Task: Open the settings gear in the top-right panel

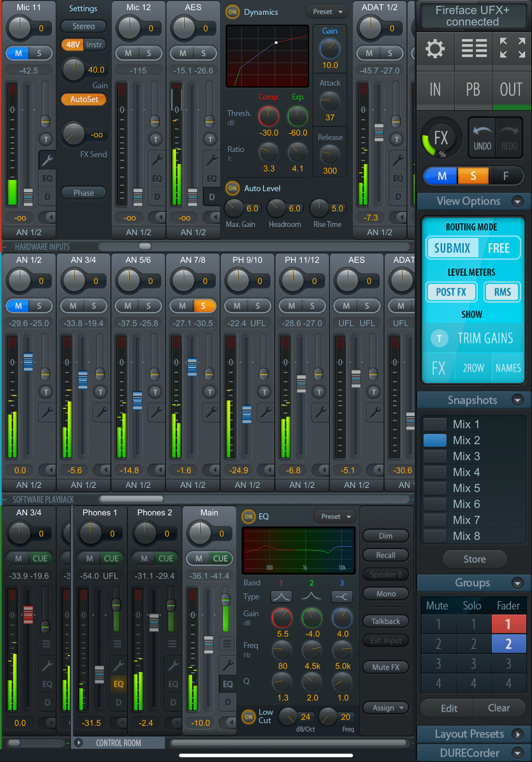Action: (435, 49)
